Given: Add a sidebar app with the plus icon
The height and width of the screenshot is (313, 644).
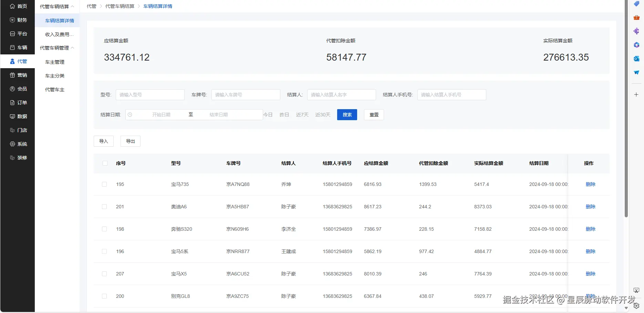Looking at the screenshot, I should tap(636, 94).
